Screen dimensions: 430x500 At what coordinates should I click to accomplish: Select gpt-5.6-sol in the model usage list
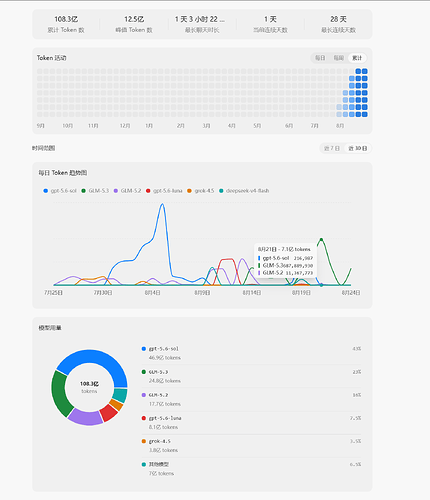point(251,353)
